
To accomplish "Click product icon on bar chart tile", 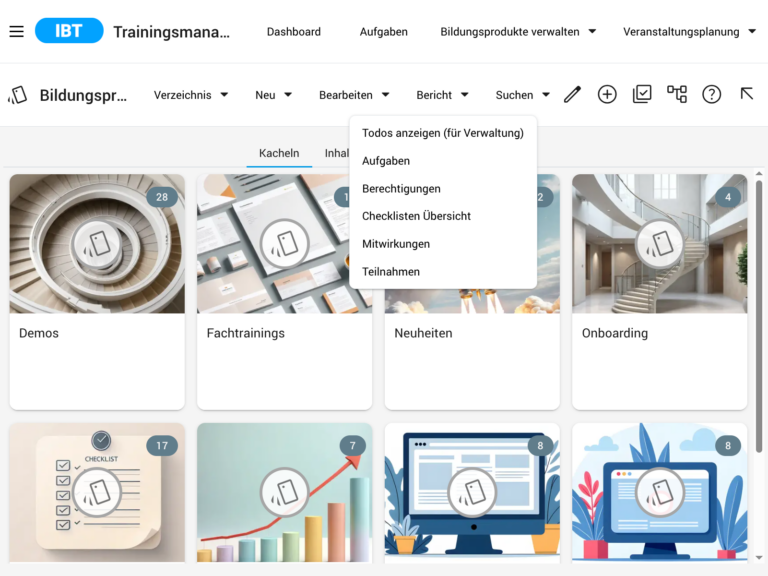I will (x=285, y=492).
